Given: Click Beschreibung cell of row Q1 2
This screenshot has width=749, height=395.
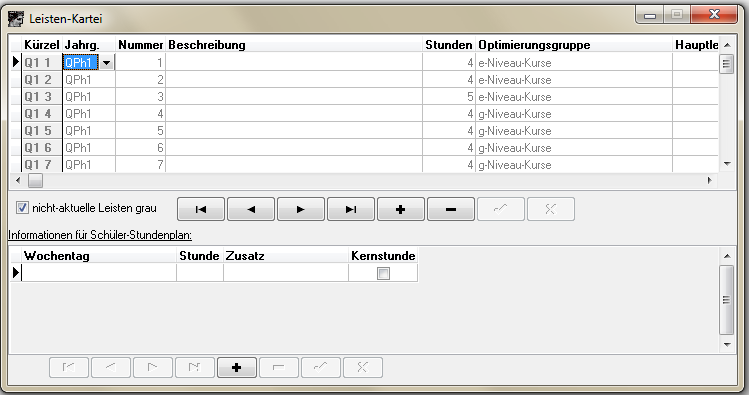Looking at the screenshot, I should pos(294,80).
